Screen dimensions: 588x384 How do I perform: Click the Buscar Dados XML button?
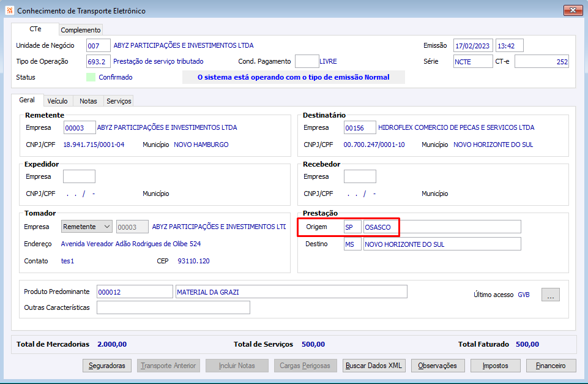[373, 366]
